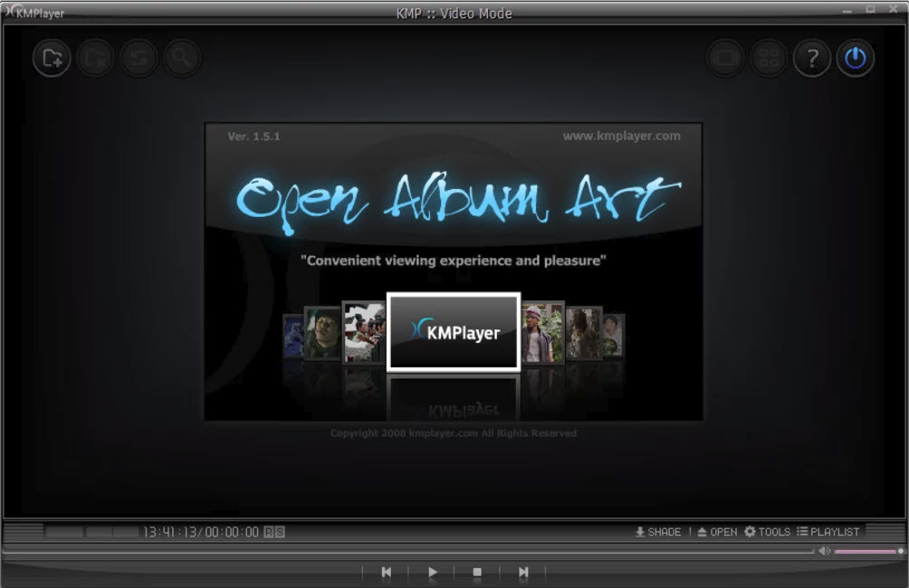Image resolution: width=909 pixels, height=588 pixels.
Task: Click the Ver. 1.5.1 text
Action: [x=254, y=137]
